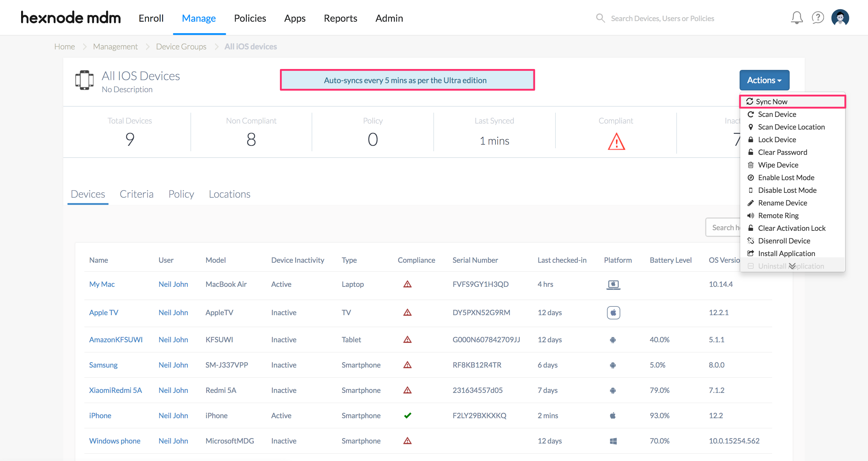The width and height of the screenshot is (868, 461).
Task: Go to Device Groups breadcrumb link
Action: [181, 46]
